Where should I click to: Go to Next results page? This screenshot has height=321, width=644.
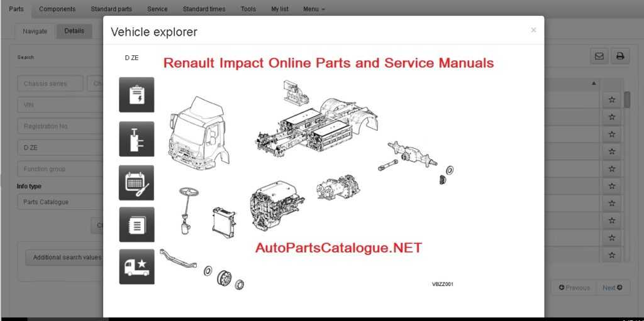(x=613, y=288)
